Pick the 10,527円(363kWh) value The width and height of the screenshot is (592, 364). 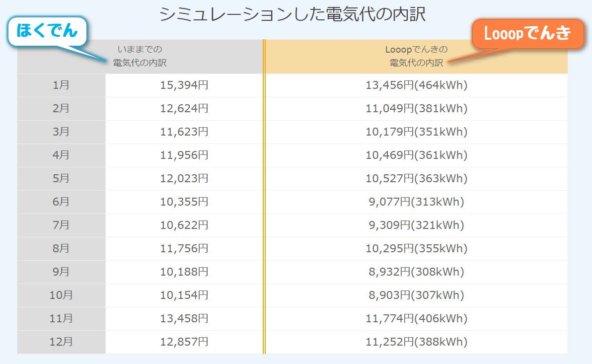pos(417,179)
